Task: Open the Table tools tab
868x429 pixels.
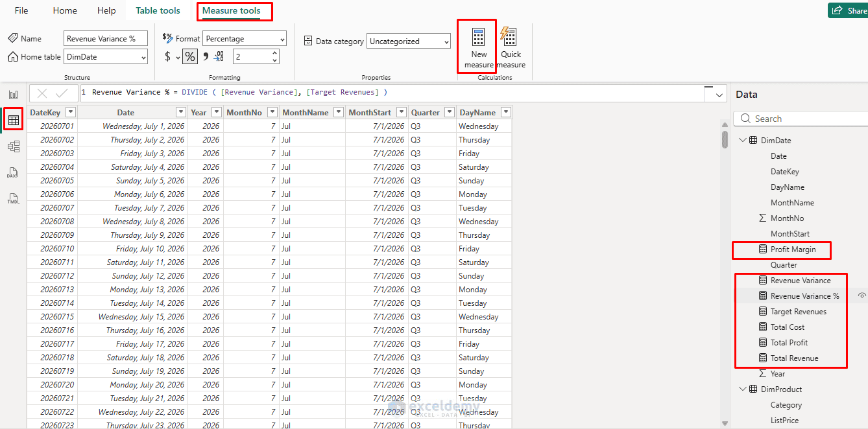Action: coord(158,10)
